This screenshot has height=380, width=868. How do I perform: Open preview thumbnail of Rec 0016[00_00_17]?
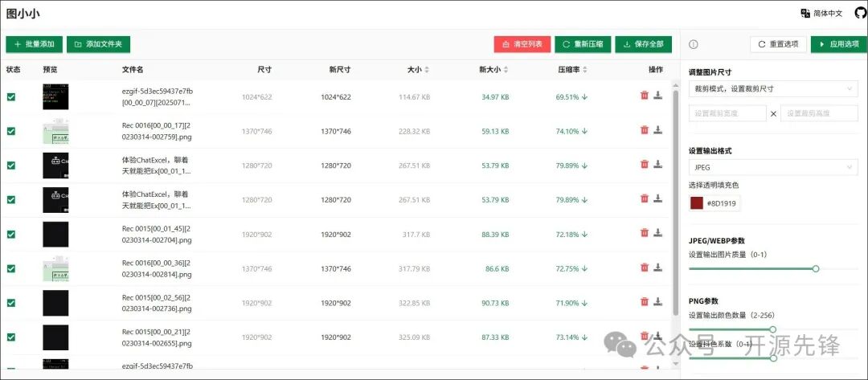click(55, 131)
